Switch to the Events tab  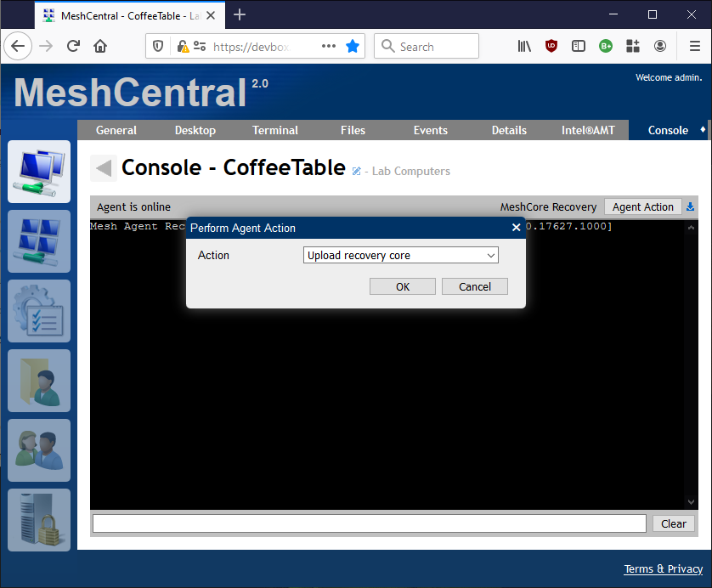[x=431, y=130]
